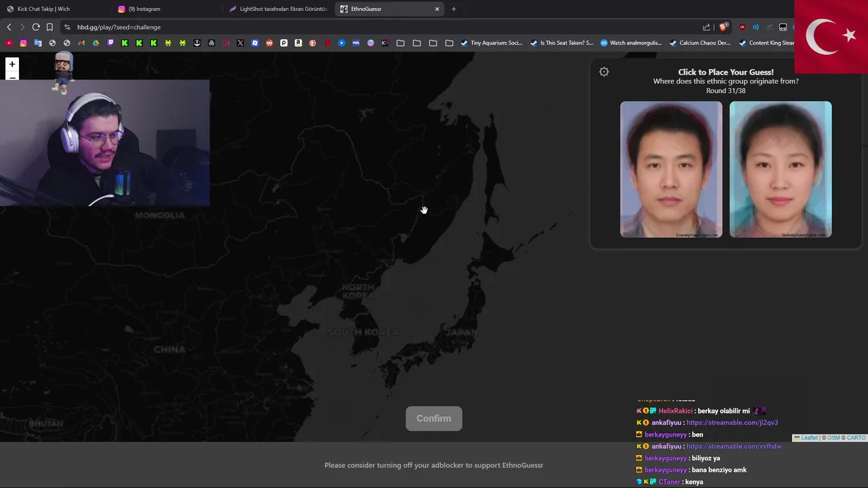Viewport: 868px width, 488px height.
Task: Place guess on SOUTH KOREA label
Action: [363, 332]
